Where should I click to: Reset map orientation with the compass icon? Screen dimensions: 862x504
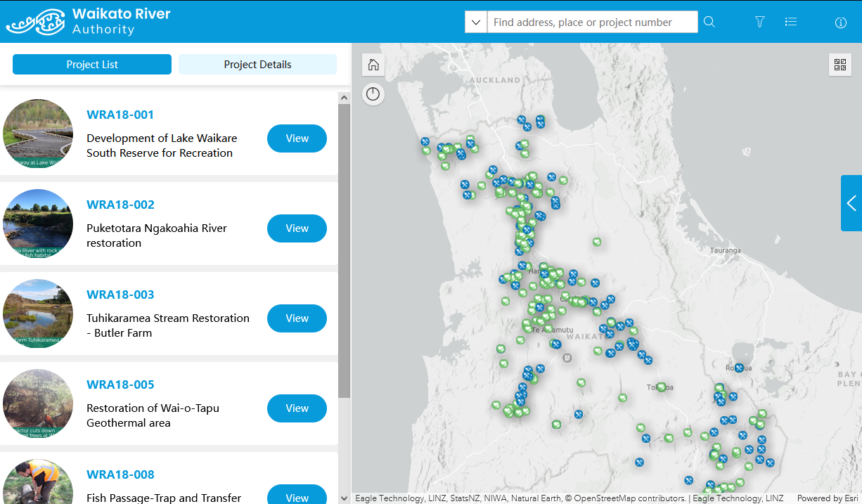tap(373, 93)
